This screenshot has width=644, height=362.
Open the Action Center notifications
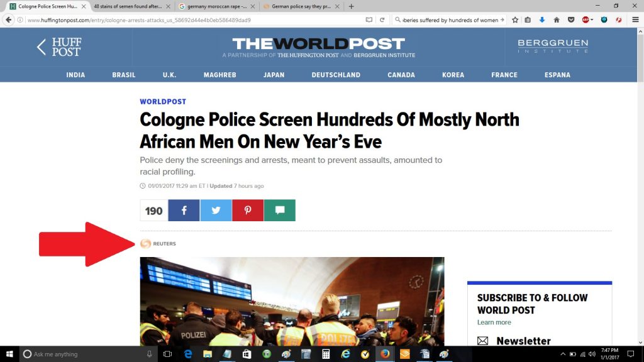631,354
